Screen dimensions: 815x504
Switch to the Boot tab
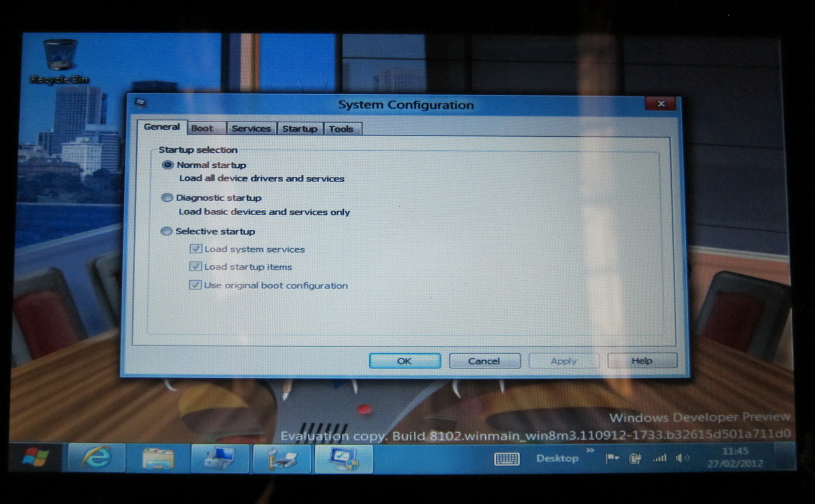[x=202, y=129]
